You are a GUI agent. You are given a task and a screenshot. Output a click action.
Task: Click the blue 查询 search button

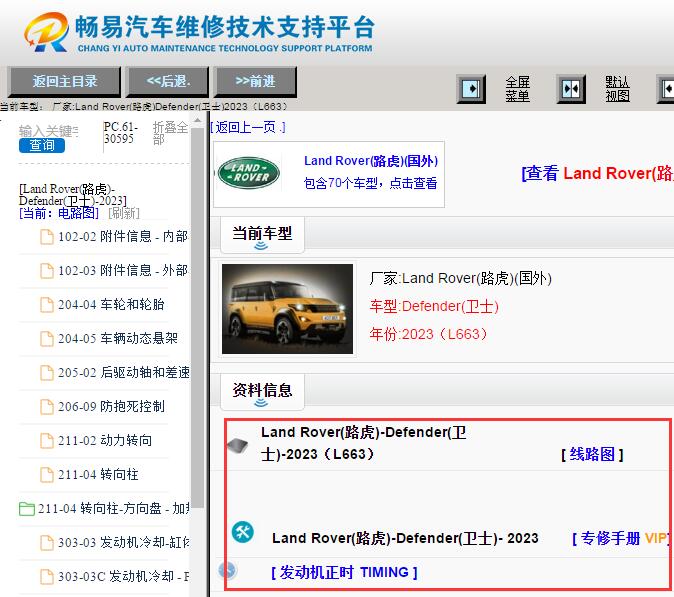pos(42,145)
